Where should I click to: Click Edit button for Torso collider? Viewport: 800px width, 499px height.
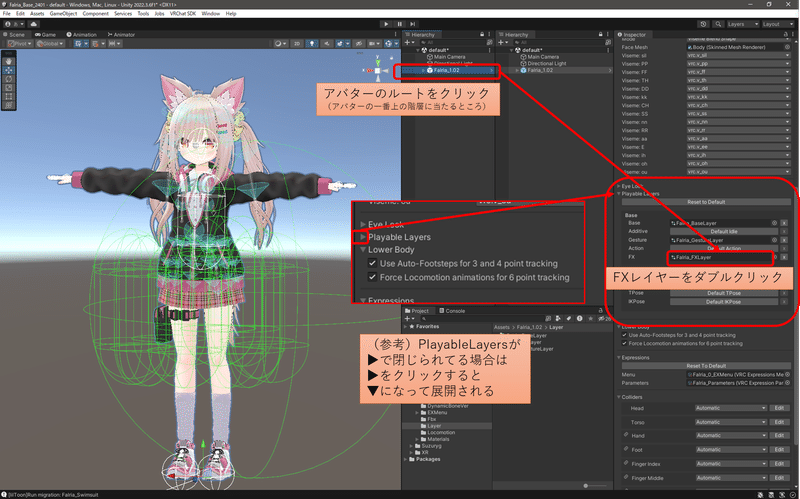tap(779, 422)
